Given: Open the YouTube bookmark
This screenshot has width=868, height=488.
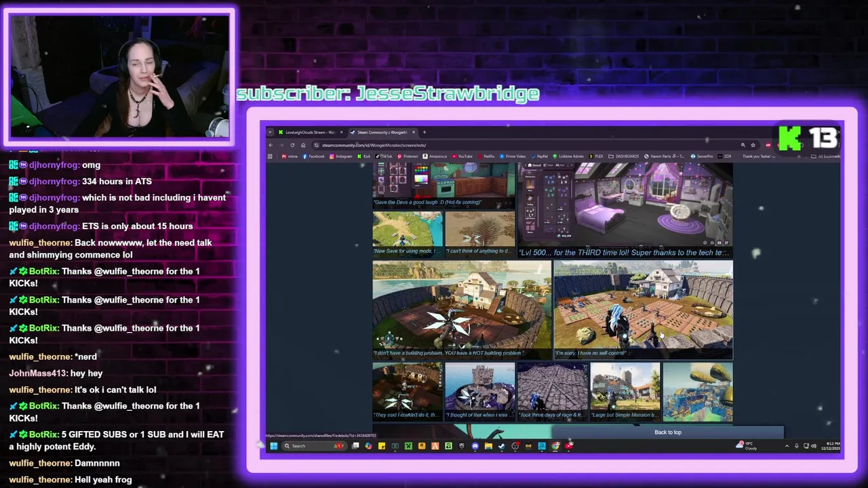Looking at the screenshot, I should 462,157.
